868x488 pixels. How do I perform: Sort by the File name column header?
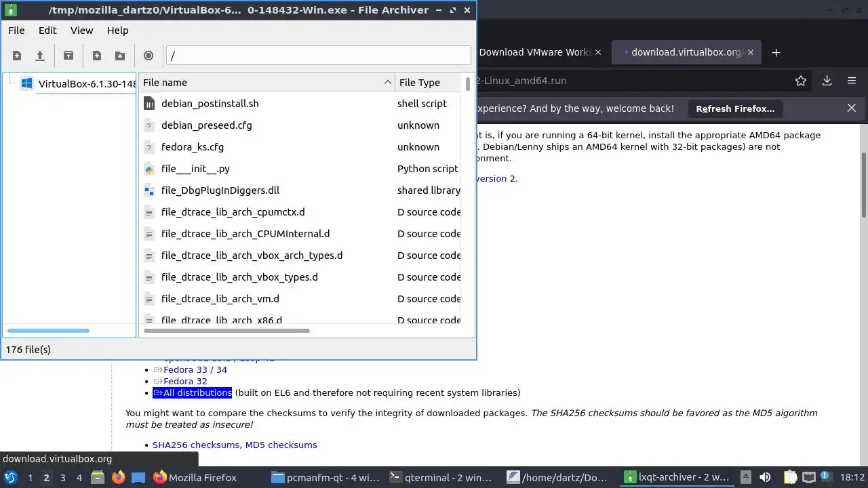pos(267,83)
